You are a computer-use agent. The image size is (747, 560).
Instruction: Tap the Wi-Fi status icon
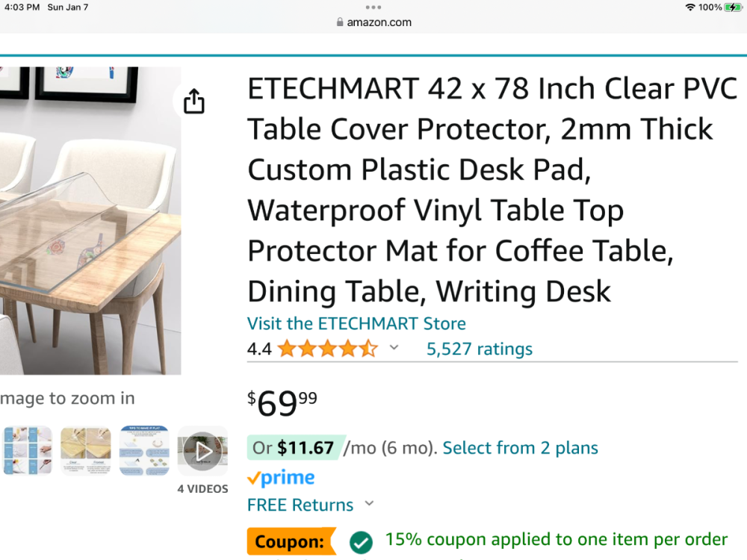coord(689,7)
